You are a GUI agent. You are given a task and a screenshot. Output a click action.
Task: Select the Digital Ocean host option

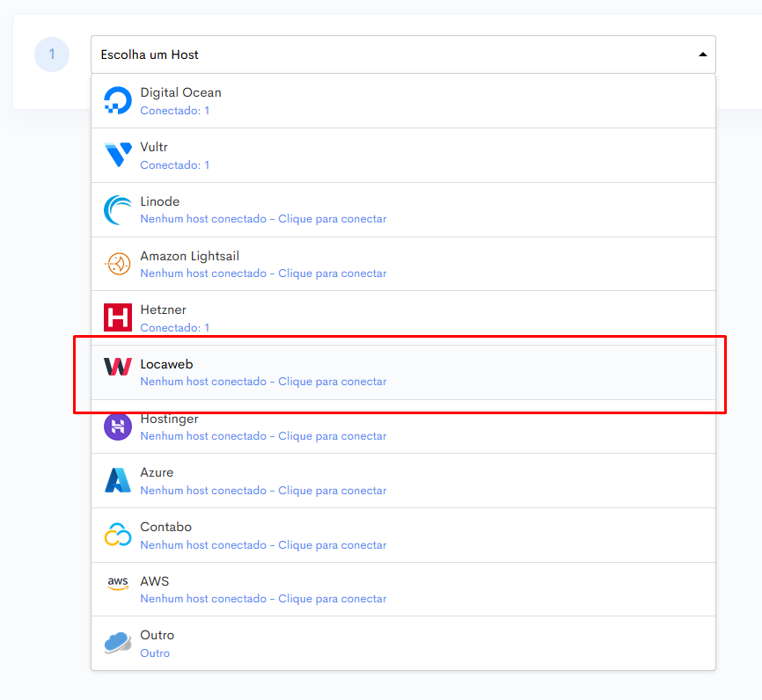pos(403,101)
